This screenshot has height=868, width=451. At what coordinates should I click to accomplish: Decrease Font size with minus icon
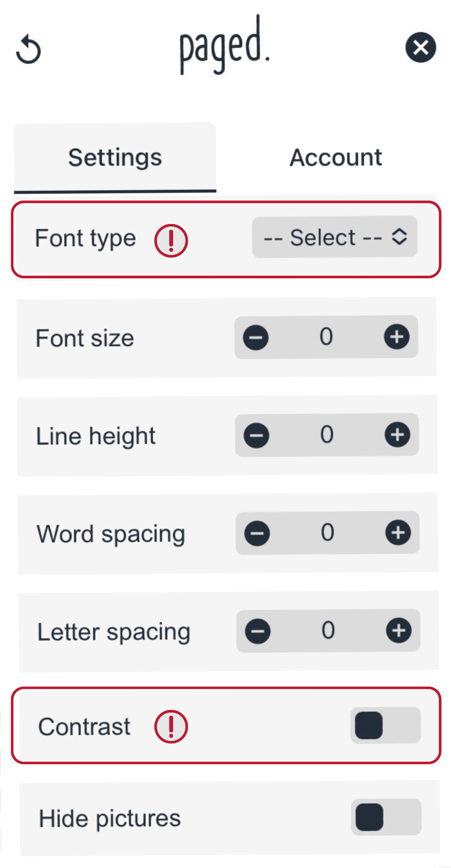tap(256, 337)
